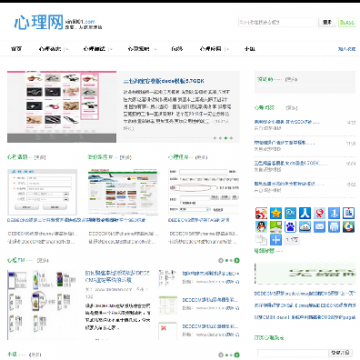Click the share counter showing 1.1万
The image size is (360, 360).
[x=292, y=240]
